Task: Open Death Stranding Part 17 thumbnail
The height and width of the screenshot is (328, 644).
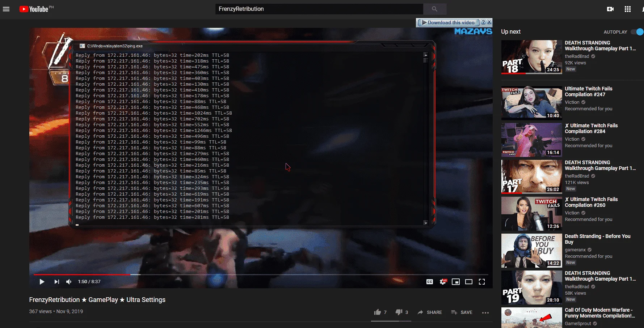Action: coord(531,176)
